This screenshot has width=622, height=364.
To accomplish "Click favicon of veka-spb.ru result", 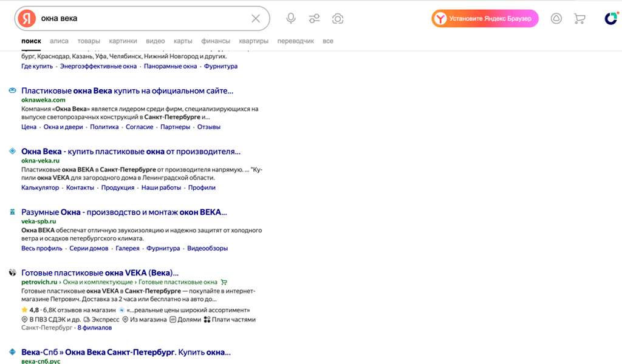I will 13,212.
